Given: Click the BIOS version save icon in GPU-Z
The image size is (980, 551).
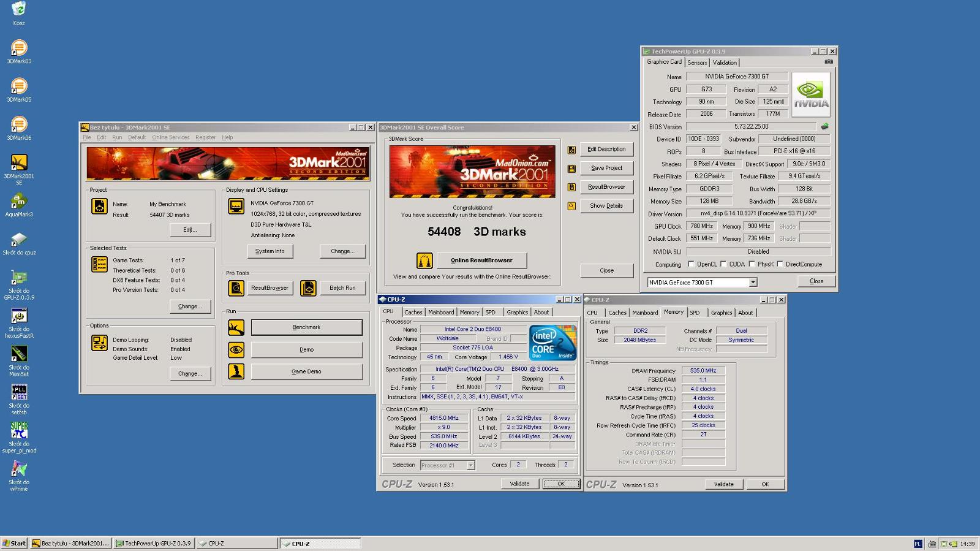Looking at the screenshot, I should [x=825, y=126].
